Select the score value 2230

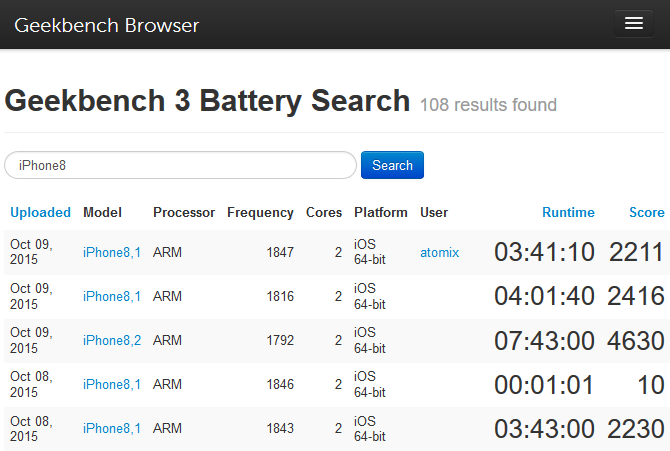tap(636, 429)
